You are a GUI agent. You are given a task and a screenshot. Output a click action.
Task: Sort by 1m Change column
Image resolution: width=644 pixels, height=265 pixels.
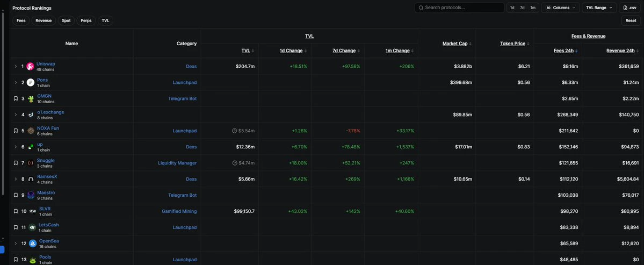coord(400,51)
